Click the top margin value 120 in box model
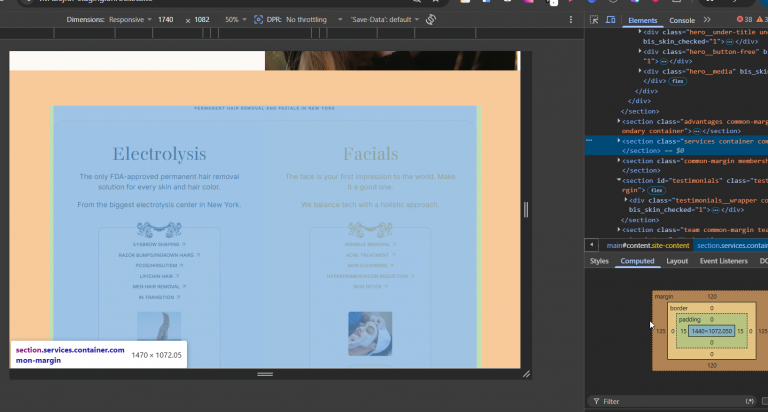Image resolution: width=768 pixels, height=412 pixels. [712, 296]
